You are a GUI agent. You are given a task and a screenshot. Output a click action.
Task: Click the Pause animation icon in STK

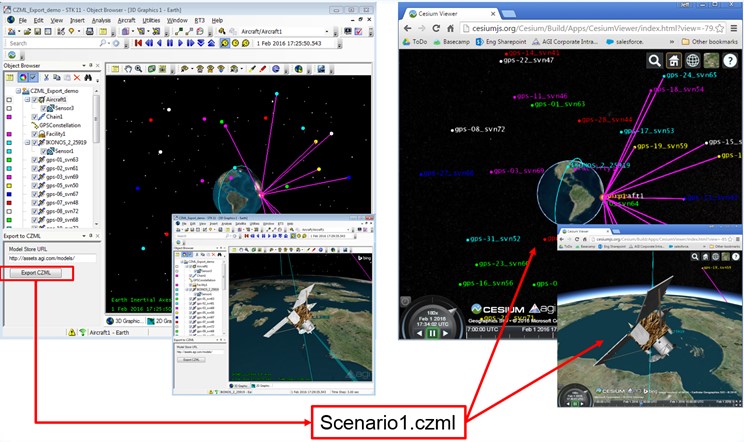[170, 43]
